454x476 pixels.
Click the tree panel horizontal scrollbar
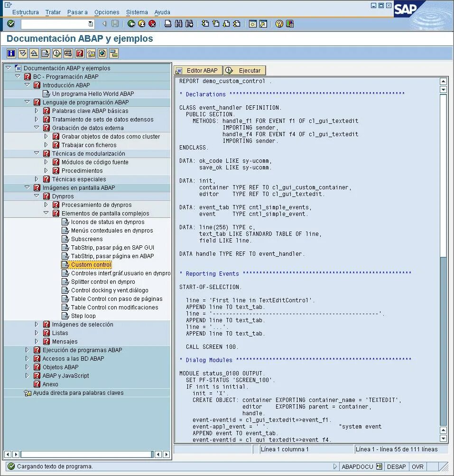(87, 454)
